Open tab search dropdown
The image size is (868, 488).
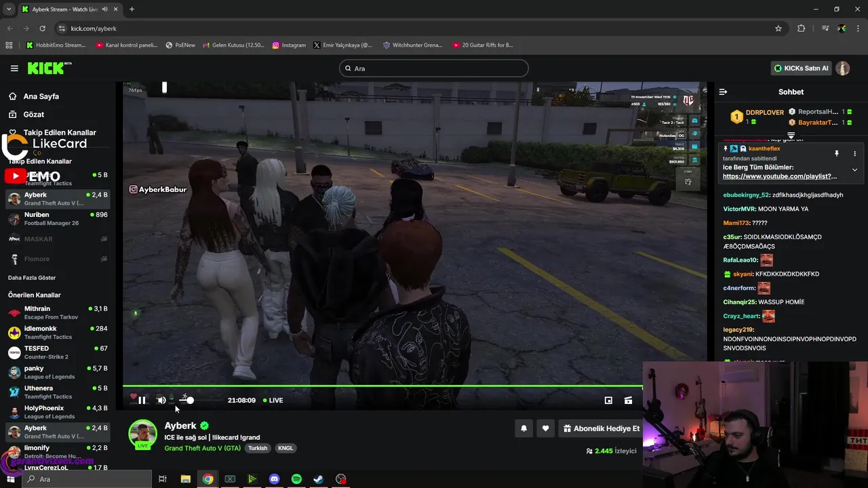pyautogui.click(x=9, y=9)
